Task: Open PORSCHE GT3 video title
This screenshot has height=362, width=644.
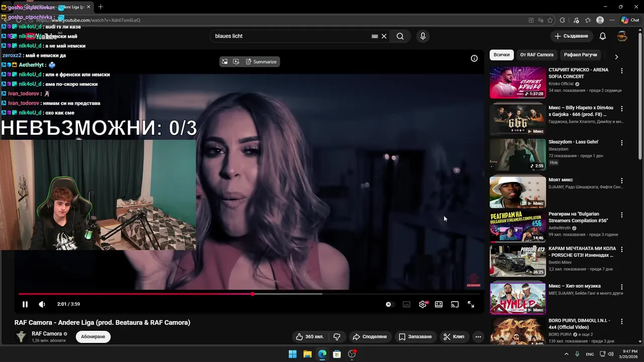Action: [x=581, y=252]
